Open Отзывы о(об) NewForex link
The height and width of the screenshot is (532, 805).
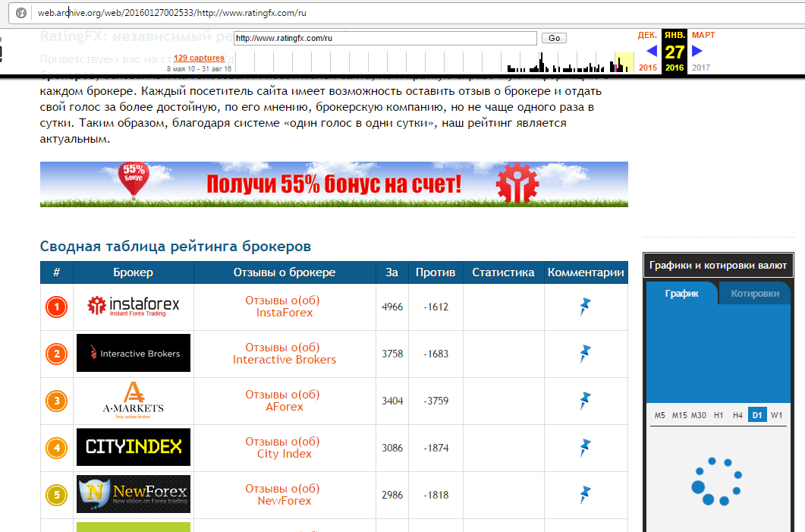283,495
